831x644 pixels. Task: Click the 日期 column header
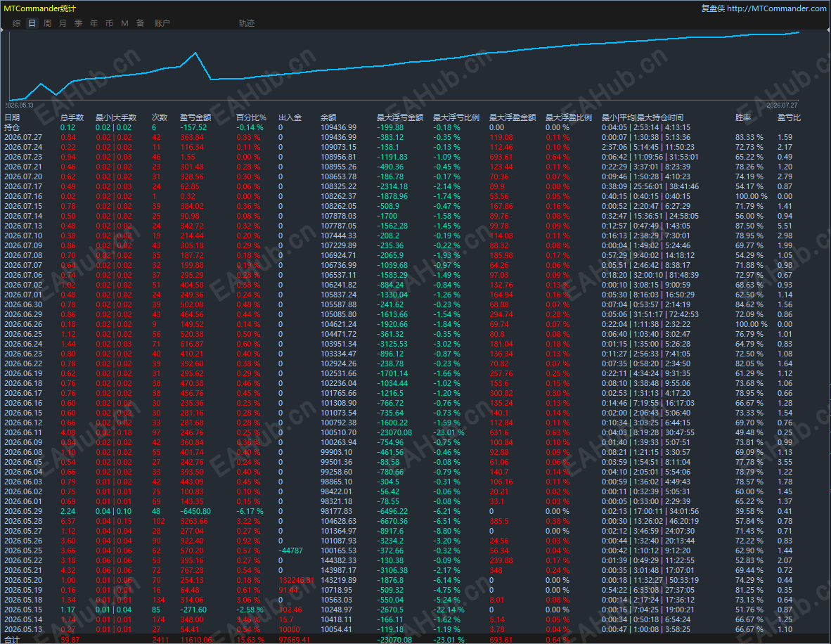12,117
